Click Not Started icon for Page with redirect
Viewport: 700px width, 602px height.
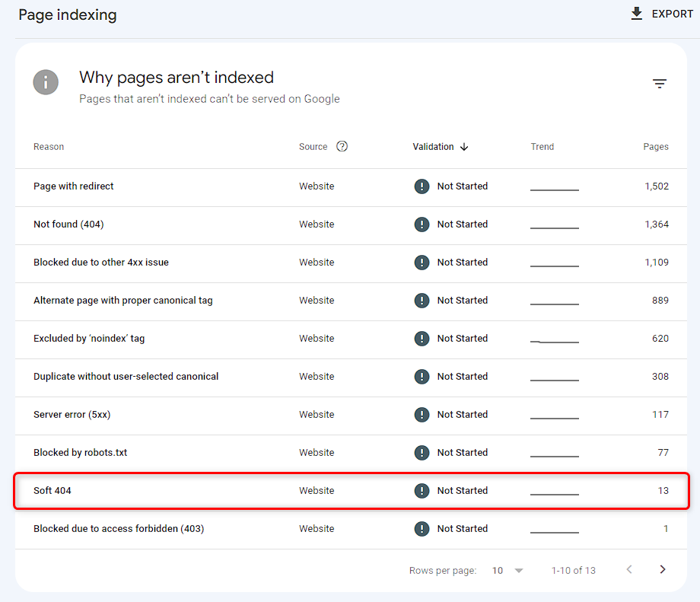[x=422, y=186]
